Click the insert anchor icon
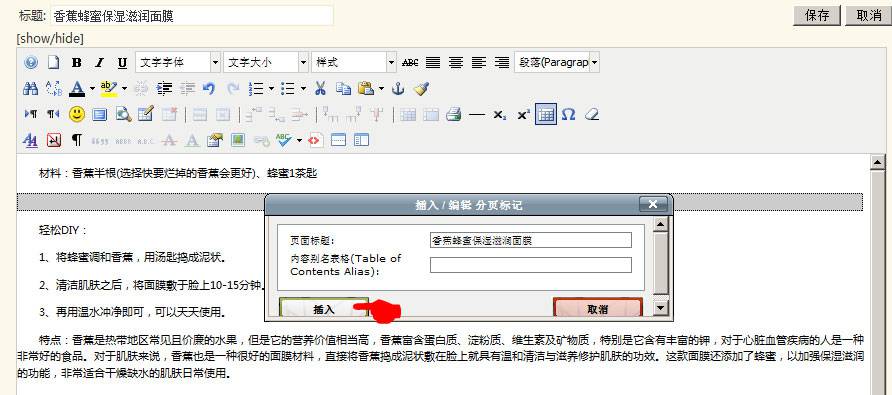 tap(398, 89)
